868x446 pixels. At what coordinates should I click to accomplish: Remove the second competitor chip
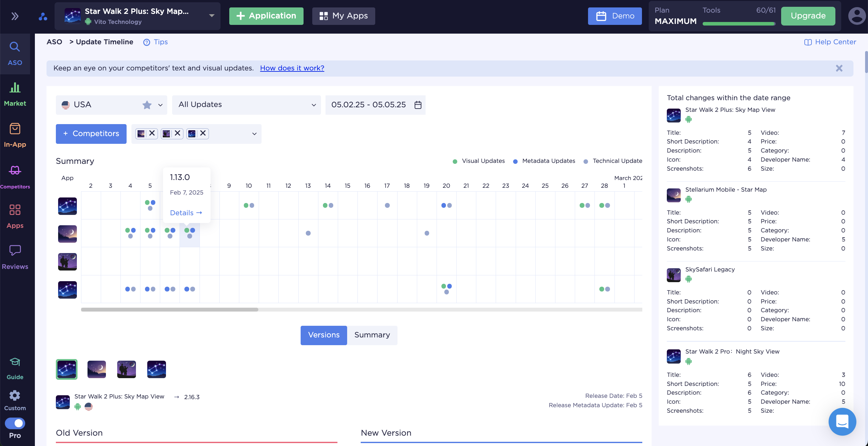click(x=178, y=133)
